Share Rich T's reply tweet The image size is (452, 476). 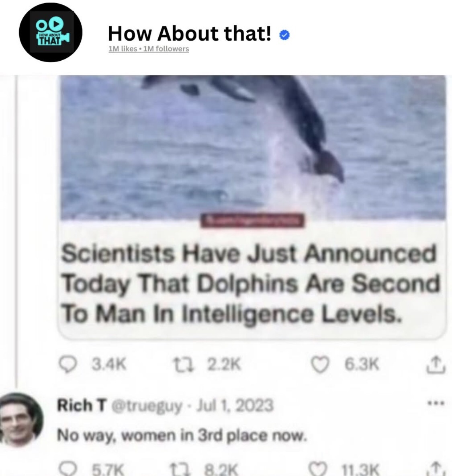pyautogui.click(x=436, y=469)
